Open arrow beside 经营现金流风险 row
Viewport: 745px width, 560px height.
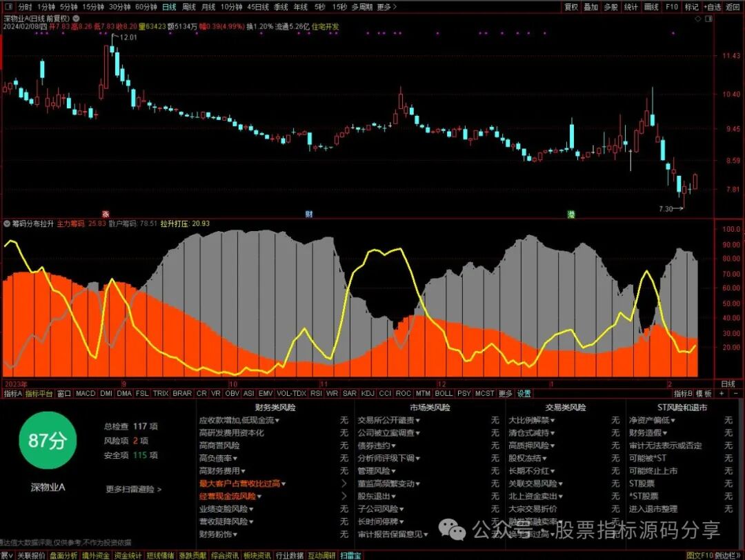click(344, 496)
